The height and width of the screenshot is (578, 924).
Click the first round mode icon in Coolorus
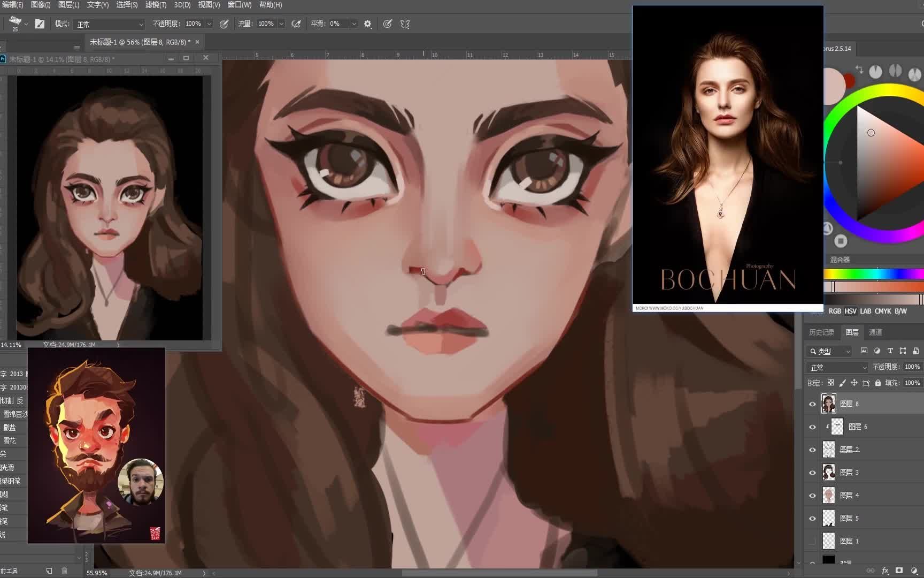(x=875, y=72)
